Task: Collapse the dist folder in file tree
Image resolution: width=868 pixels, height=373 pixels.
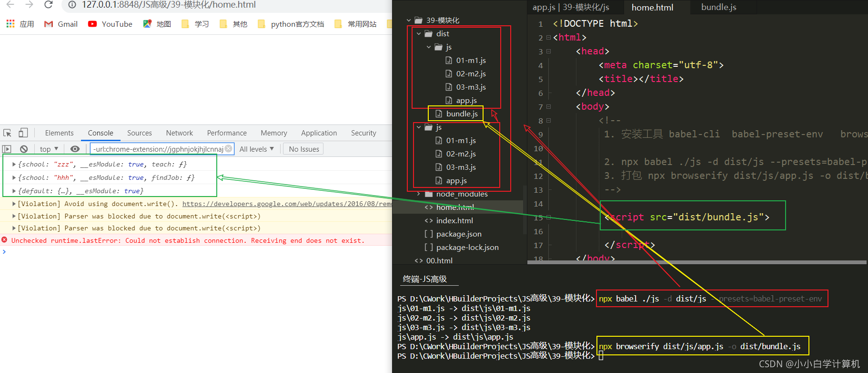Action: tap(419, 33)
